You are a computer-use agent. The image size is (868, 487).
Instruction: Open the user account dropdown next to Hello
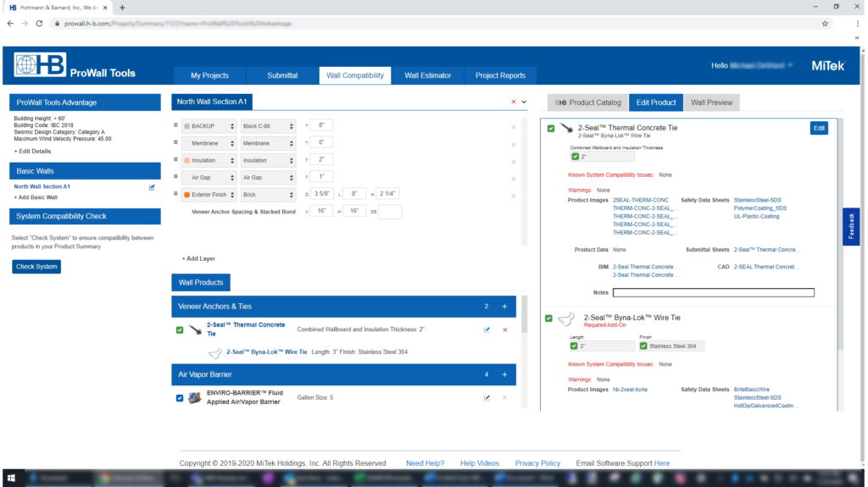point(790,65)
